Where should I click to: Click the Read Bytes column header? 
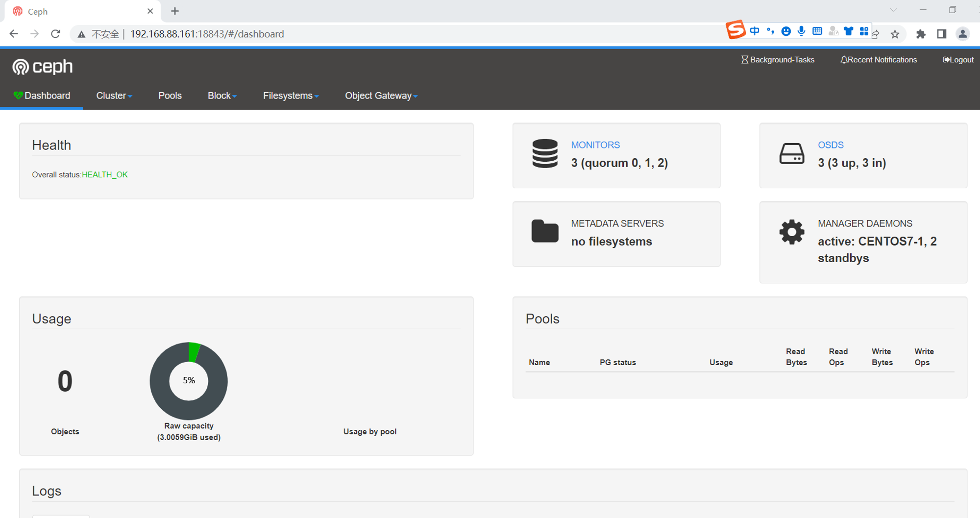[796, 357]
